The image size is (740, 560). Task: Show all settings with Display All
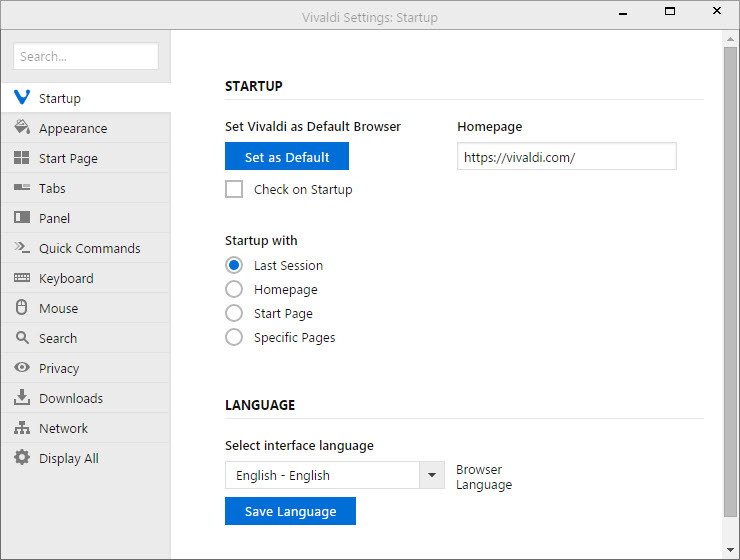(86, 458)
